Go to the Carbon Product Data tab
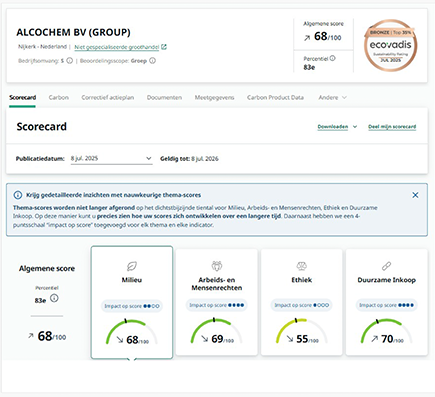The width and height of the screenshot is (435, 397). [275, 98]
